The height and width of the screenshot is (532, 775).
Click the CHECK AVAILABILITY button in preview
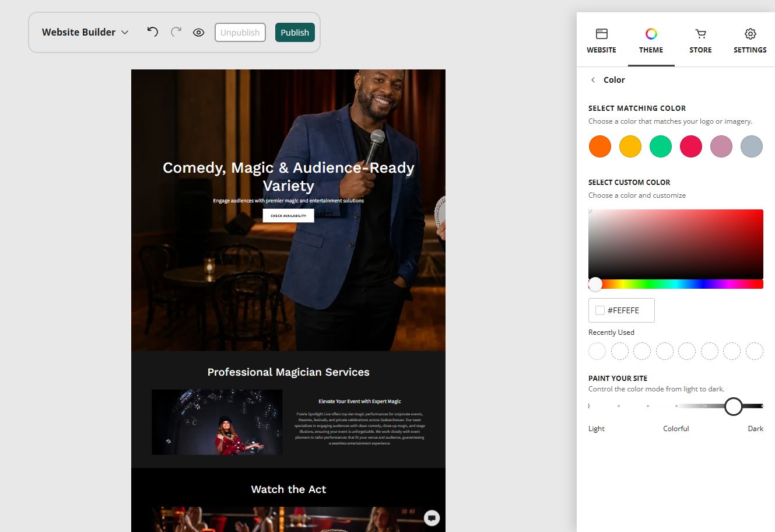[x=288, y=216]
